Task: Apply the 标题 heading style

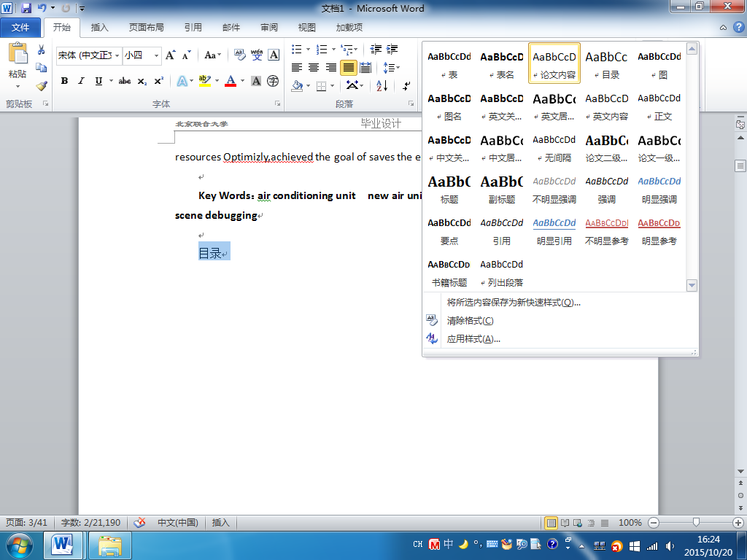Action: coord(449,189)
